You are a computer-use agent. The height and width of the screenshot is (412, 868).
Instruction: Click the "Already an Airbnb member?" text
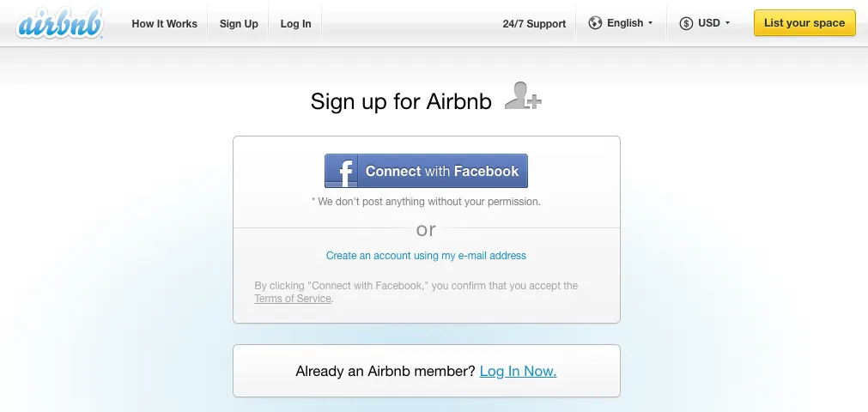385,371
